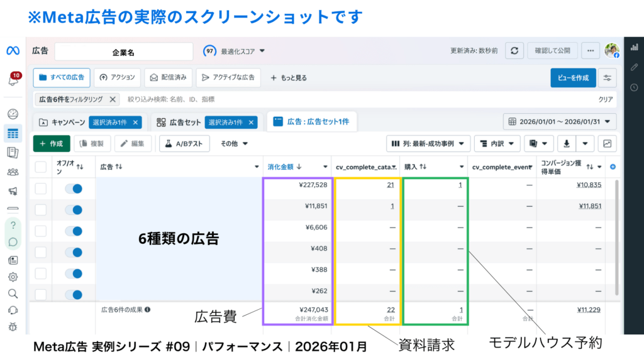Click the profile avatar picture
This screenshot has width=644, height=362.
click(612, 51)
